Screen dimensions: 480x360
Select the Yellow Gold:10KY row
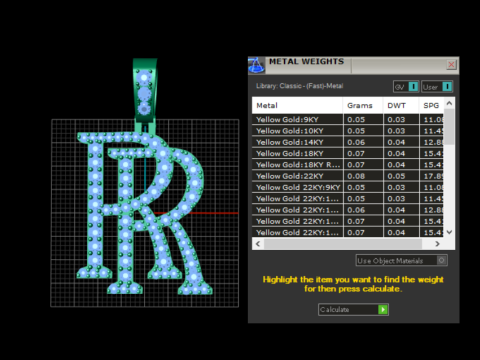348,131
